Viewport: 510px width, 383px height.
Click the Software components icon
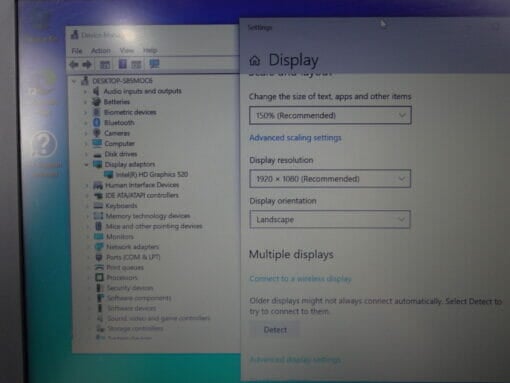click(x=100, y=298)
